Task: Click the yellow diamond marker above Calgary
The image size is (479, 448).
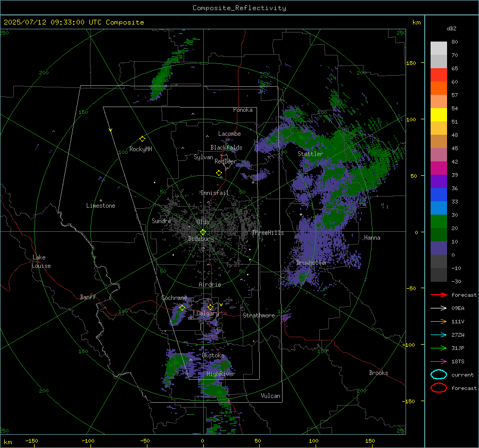Action: (210, 307)
